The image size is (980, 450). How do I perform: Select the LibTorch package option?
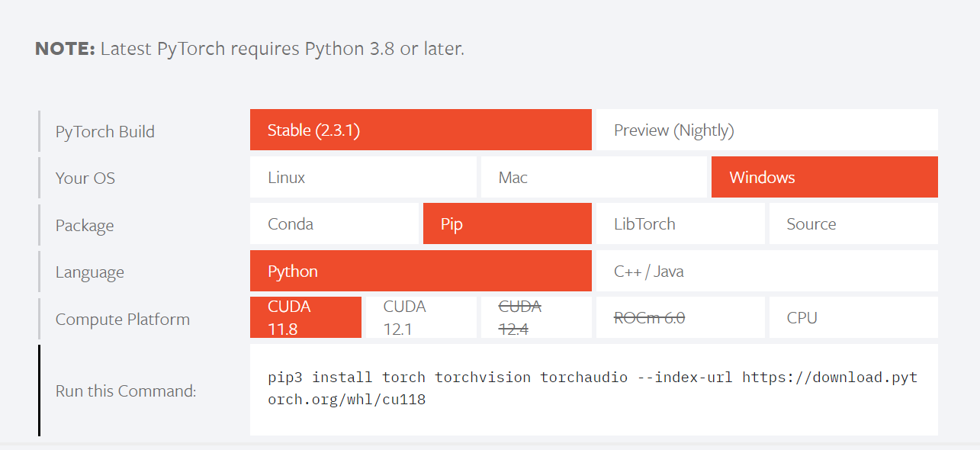point(680,223)
